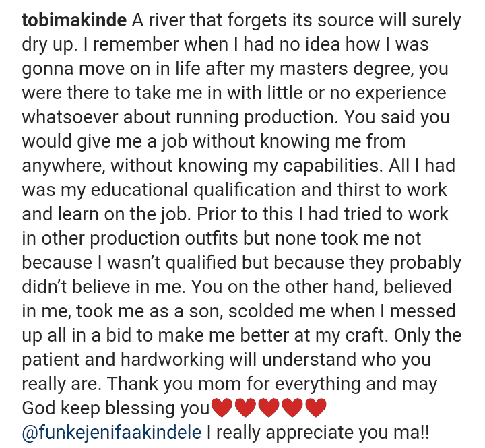Click the words "God keep blessing you"

pos(116,408)
